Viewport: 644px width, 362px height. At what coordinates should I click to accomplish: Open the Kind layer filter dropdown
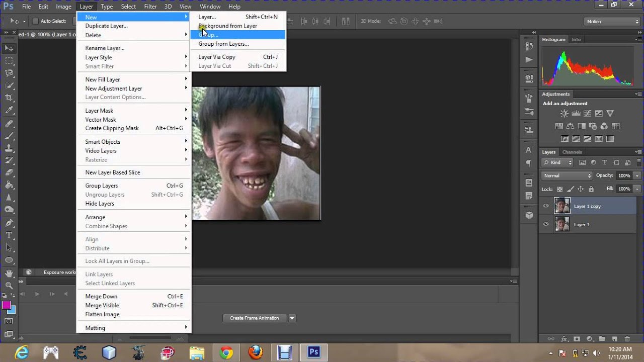[557, 162]
